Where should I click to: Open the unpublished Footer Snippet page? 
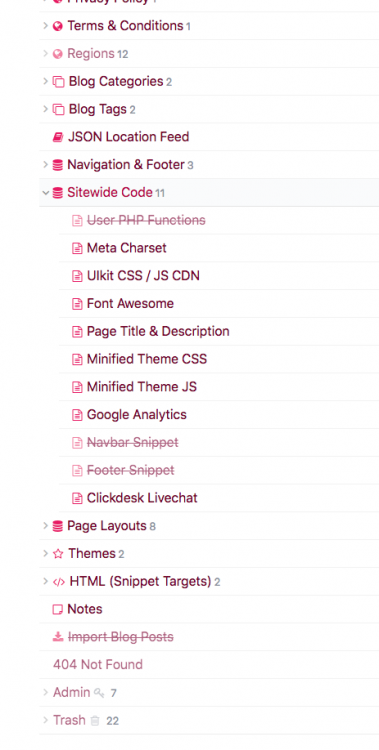coord(131,470)
